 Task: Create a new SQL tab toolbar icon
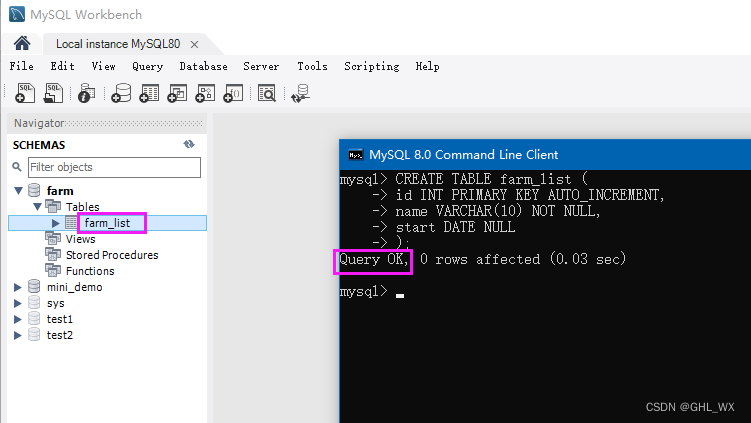pyautogui.click(x=25, y=93)
